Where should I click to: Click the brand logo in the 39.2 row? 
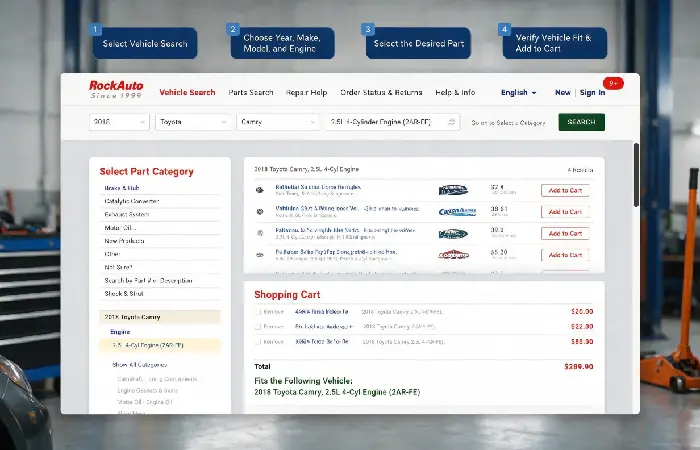coord(453,233)
